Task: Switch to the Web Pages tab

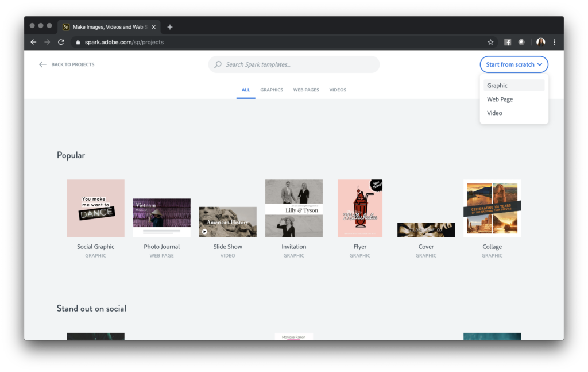Action: pos(306,90)
